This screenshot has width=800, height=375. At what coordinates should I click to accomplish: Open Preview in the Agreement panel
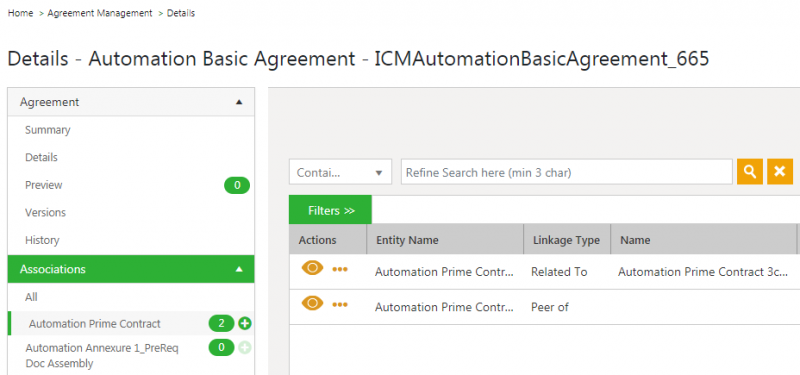43,185
